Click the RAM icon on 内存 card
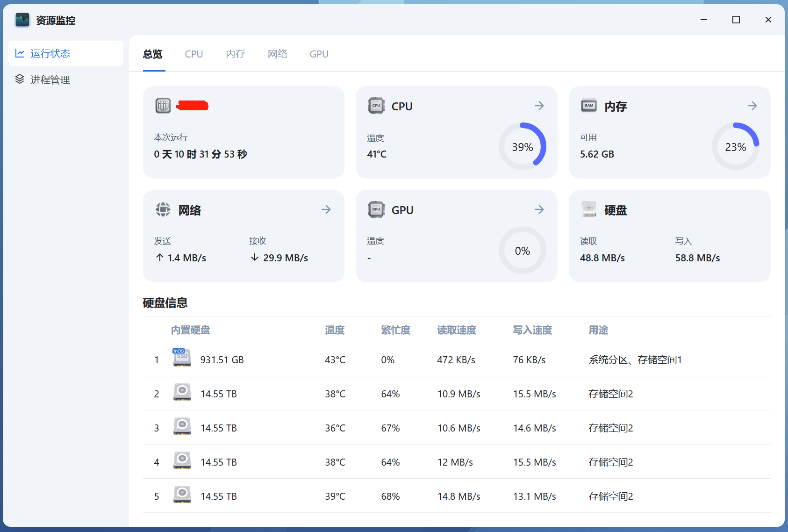The image size is (788, 532). click(589, 106)
